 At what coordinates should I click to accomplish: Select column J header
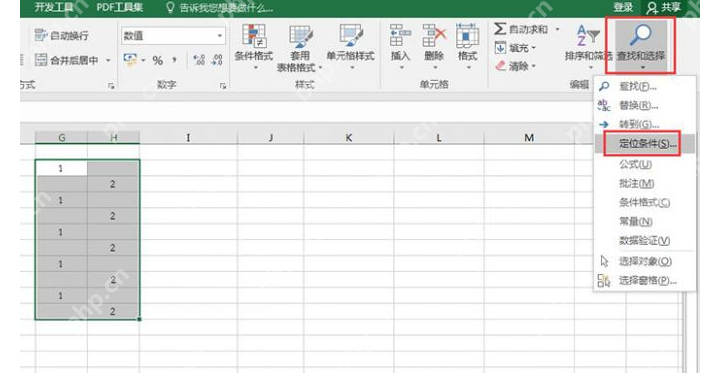click(x=270, y=137)
